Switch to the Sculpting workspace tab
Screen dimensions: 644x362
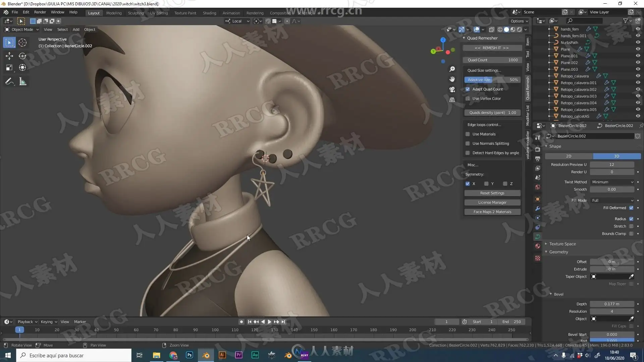click(x=136, y=13)
